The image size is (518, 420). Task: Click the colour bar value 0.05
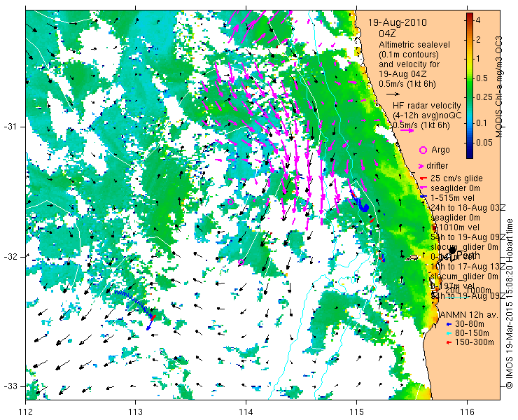484,143
